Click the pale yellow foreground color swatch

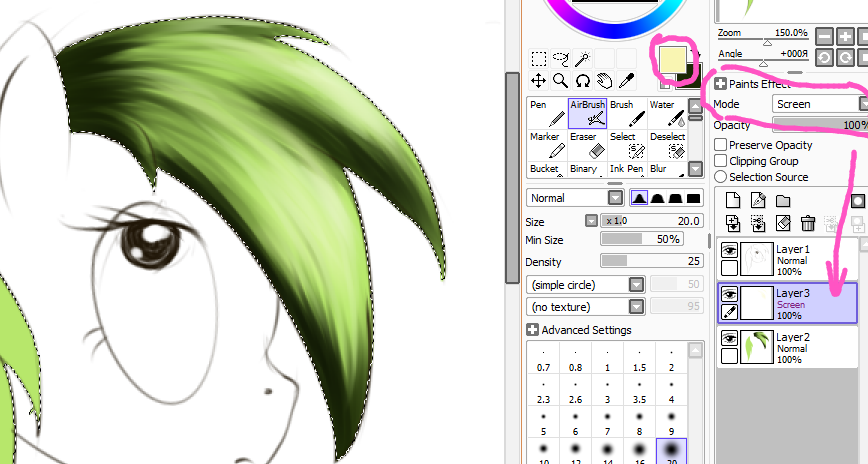667,59
